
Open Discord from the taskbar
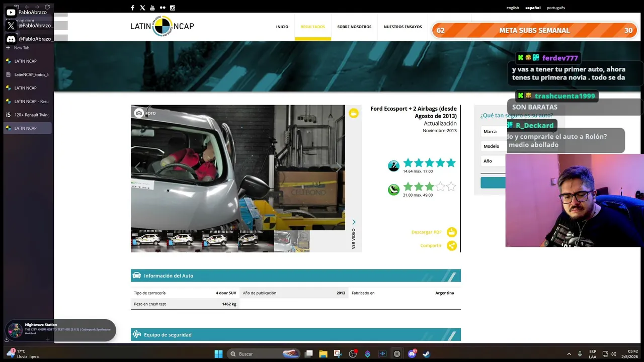click(412, 354)
